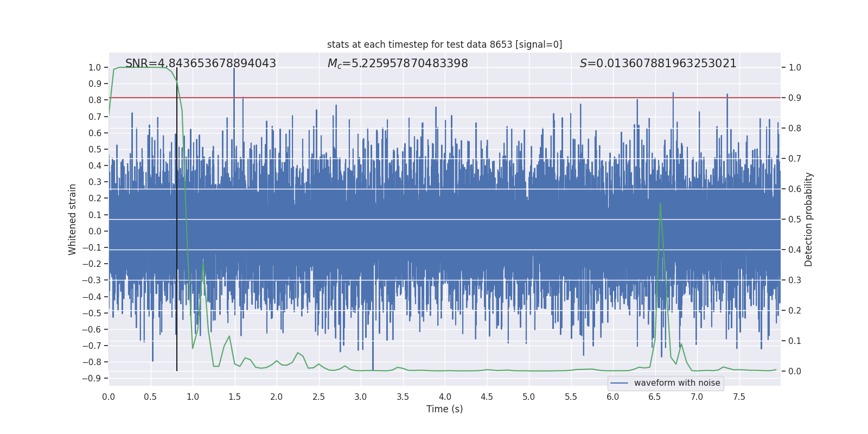Click the 'Time (s)' x-axis label
Image resolution: width=868 pixels, height=434 pixels.
tap(444, 409)
